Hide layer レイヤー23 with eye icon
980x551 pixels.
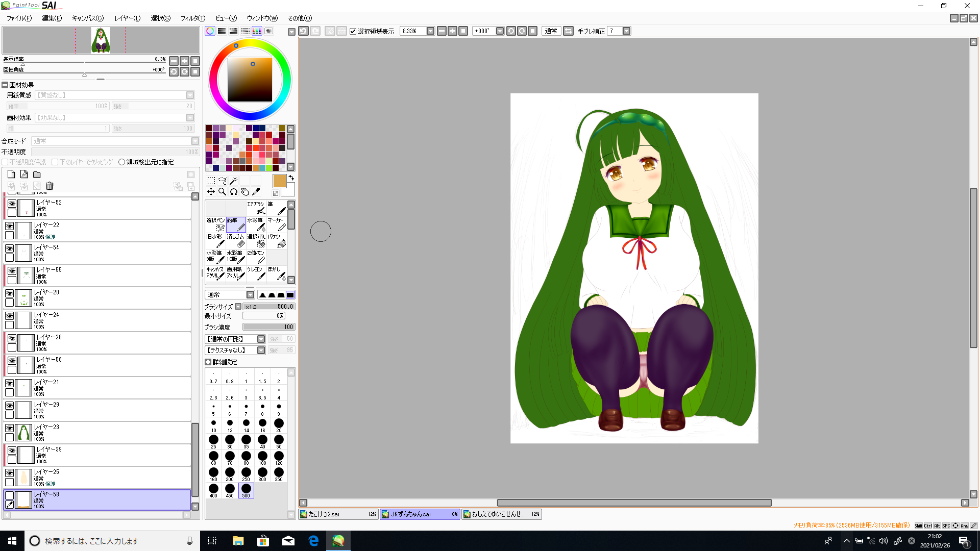coord(9,428)
